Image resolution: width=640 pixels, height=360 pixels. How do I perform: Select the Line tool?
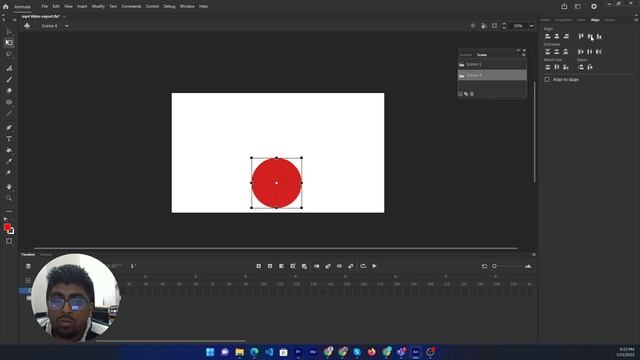click(x=9, y=113)
